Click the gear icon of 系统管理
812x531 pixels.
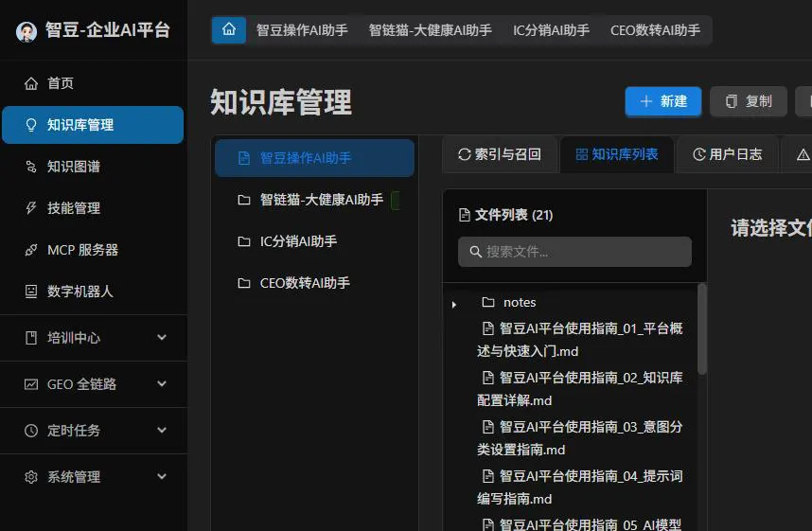(31, 477)
